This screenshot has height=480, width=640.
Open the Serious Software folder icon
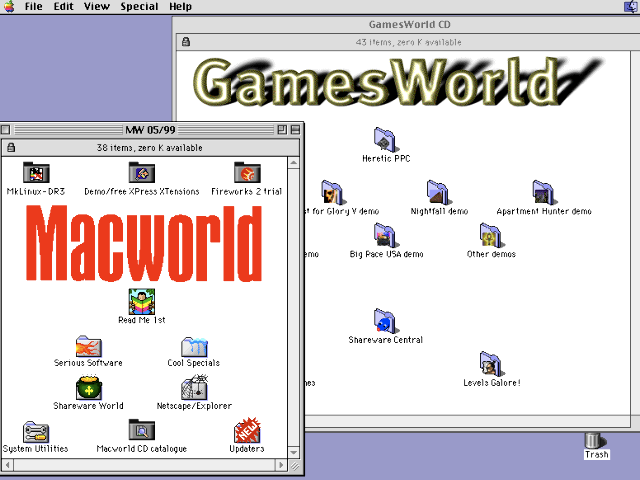[x=89, y=346]
